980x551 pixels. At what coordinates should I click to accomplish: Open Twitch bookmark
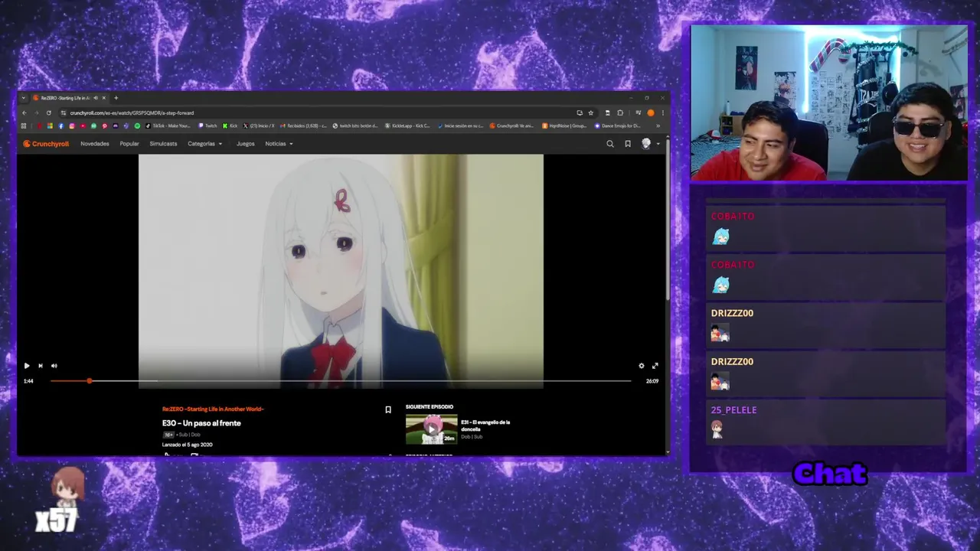[x=207, y=126]
